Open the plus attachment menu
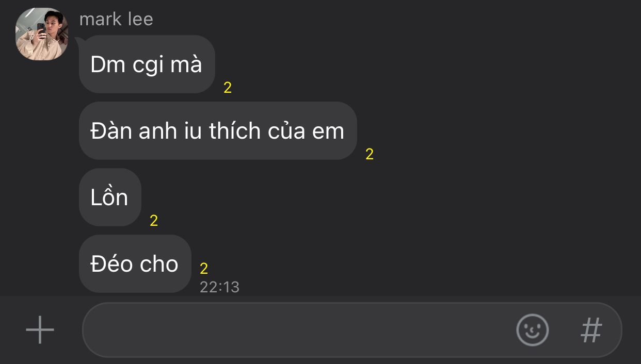This screenshot has width=641, height=364. 40,329
